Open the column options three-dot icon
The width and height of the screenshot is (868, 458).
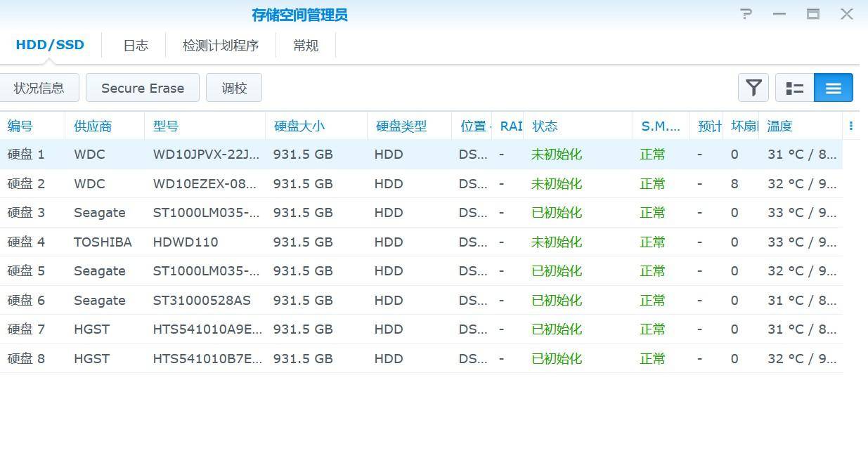(851, 126)
